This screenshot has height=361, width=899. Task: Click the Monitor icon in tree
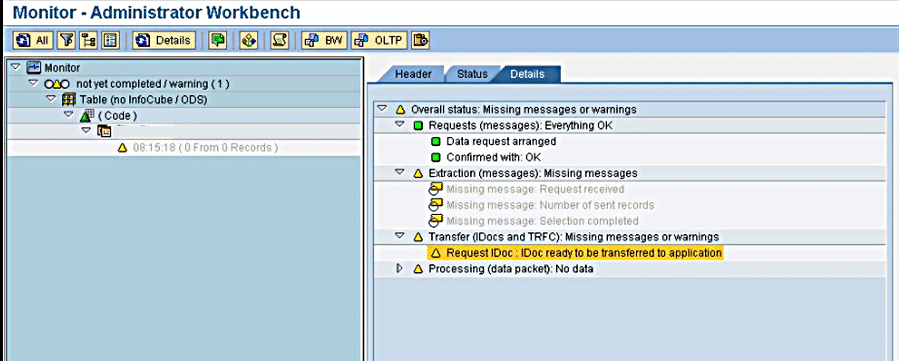(x=33, y=68)
